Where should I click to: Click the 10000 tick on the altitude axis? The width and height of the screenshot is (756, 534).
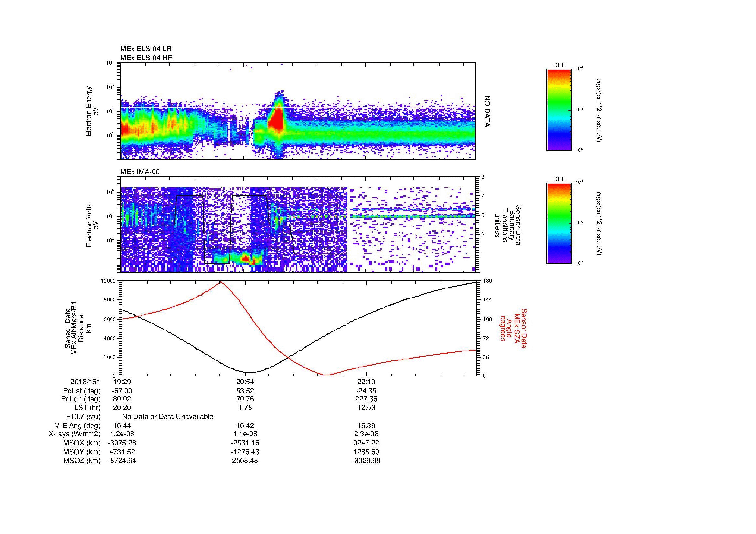click(108, 281)
